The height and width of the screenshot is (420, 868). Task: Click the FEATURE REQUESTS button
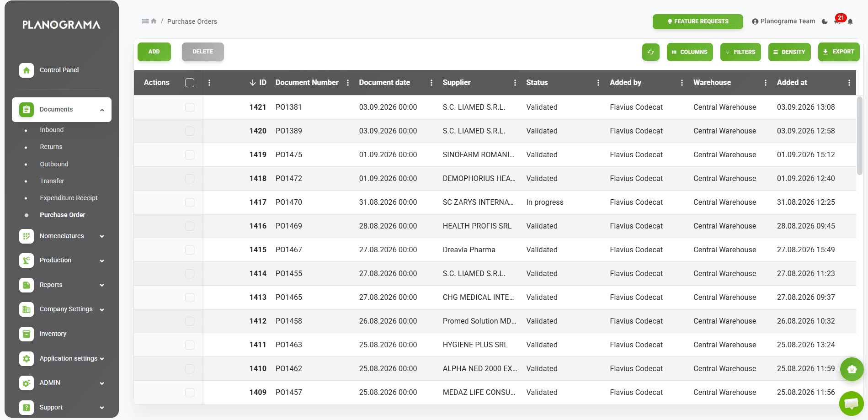698,21
